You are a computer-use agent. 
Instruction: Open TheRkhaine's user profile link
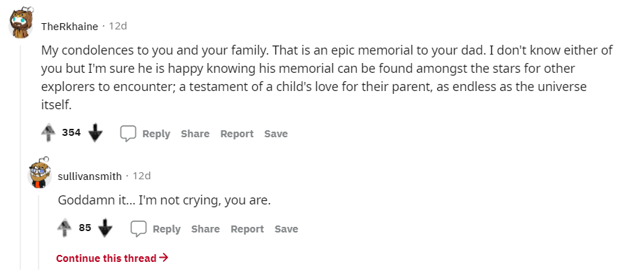(69, 27)
